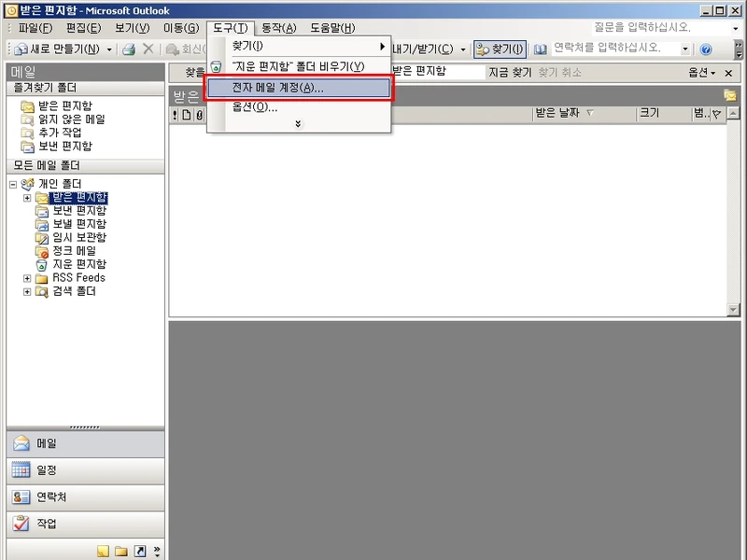
Task: Click the address book icon near contact search
Action: click(540, 49)
